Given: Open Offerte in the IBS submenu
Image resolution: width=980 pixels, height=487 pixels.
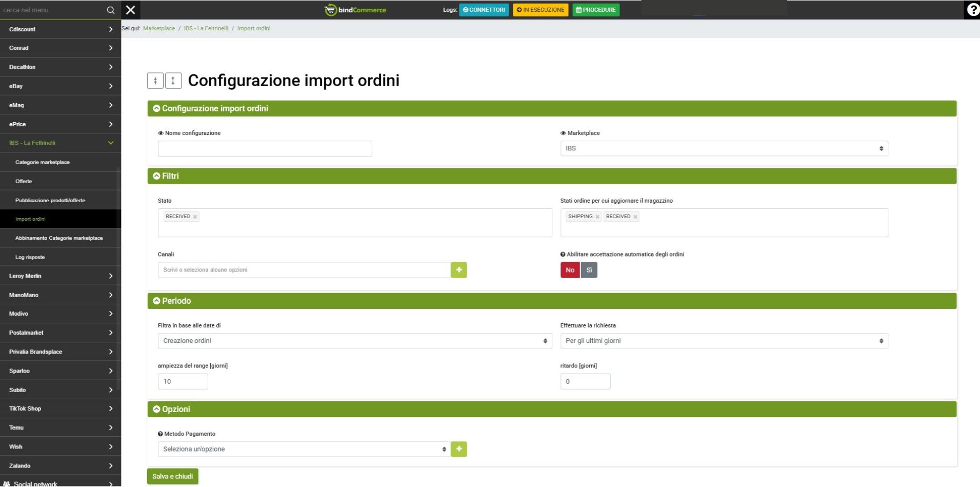Looking at the screenshot, I should point(24,181).
